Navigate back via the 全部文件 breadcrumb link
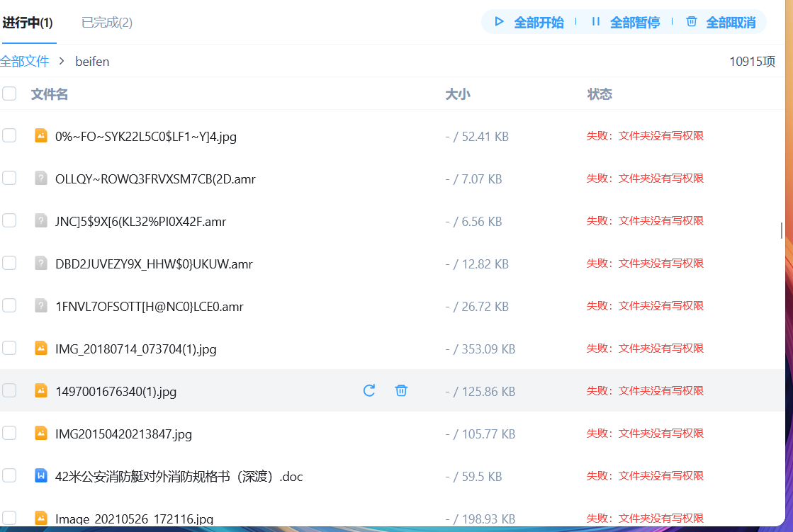 click(x=26, y=62)
